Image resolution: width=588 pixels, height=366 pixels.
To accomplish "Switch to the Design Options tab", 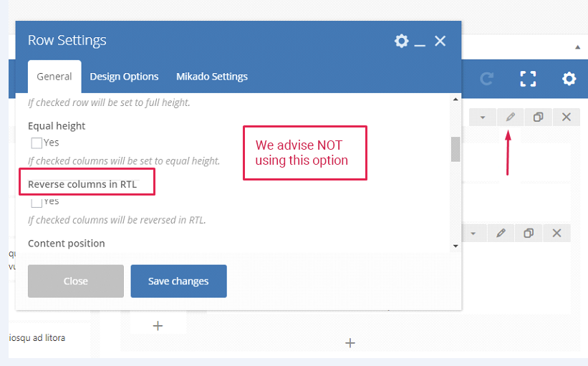I will click(x=124, y=77).
